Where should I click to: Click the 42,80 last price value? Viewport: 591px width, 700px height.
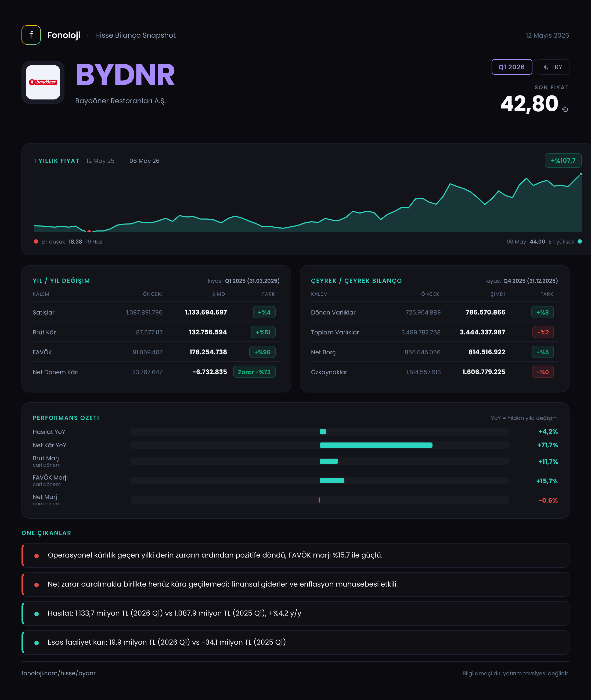[x=529, y=103]
